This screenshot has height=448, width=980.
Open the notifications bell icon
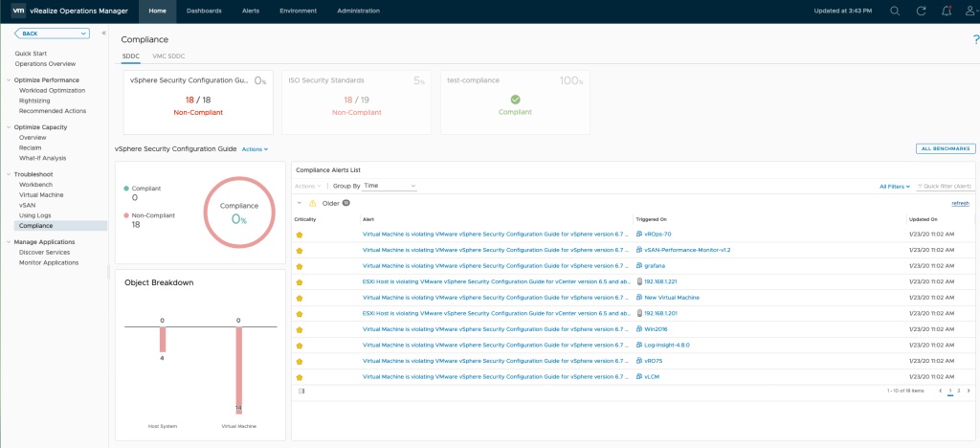(947, 11)
